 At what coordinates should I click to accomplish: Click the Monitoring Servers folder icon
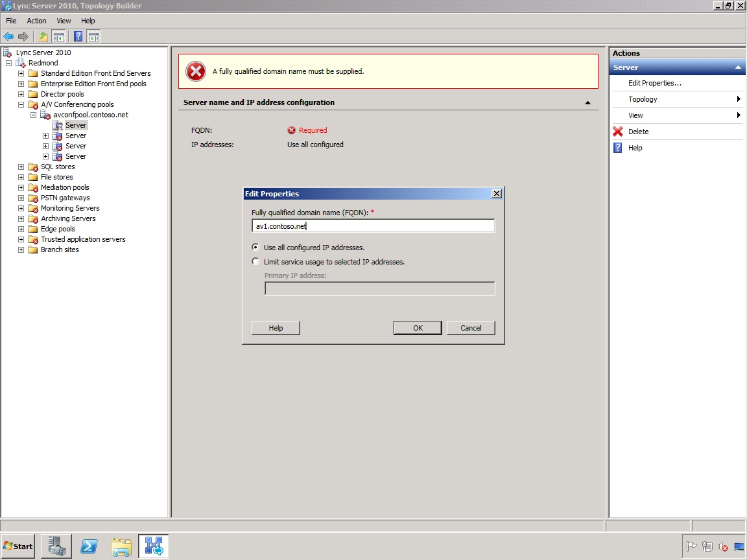(x=33, y=209)
